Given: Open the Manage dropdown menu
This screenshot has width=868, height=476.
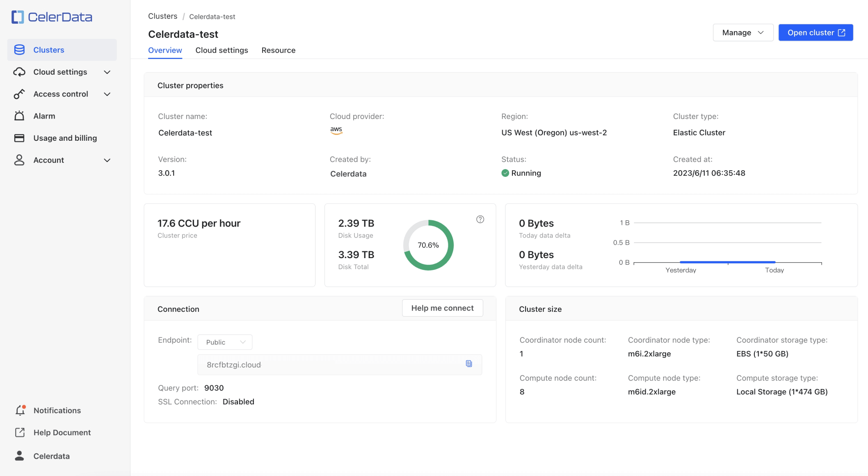Looking at the screenshot, I should (x=743, y=32).
